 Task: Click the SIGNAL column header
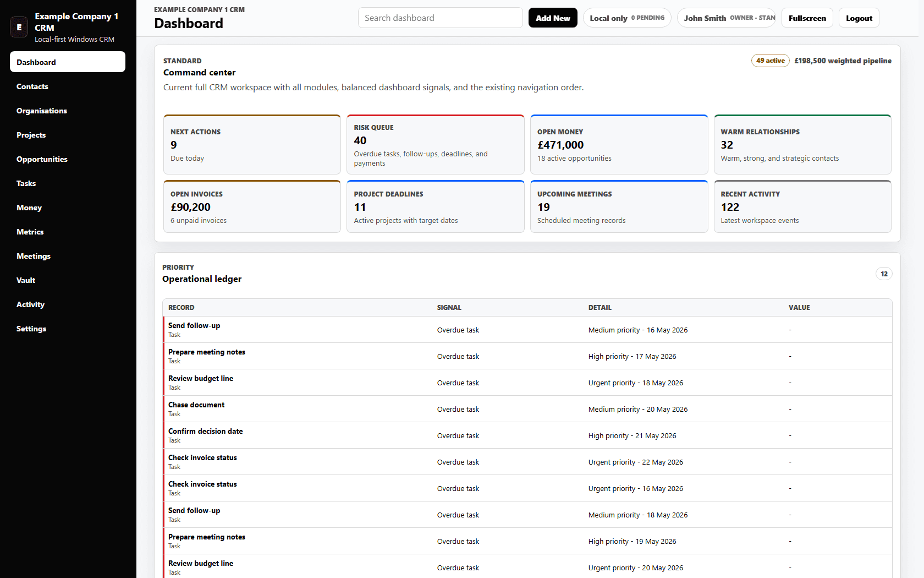449,308
